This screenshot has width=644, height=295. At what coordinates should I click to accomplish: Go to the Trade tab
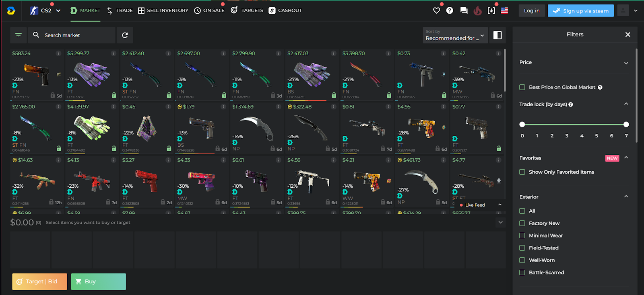(x=120, y=10)
